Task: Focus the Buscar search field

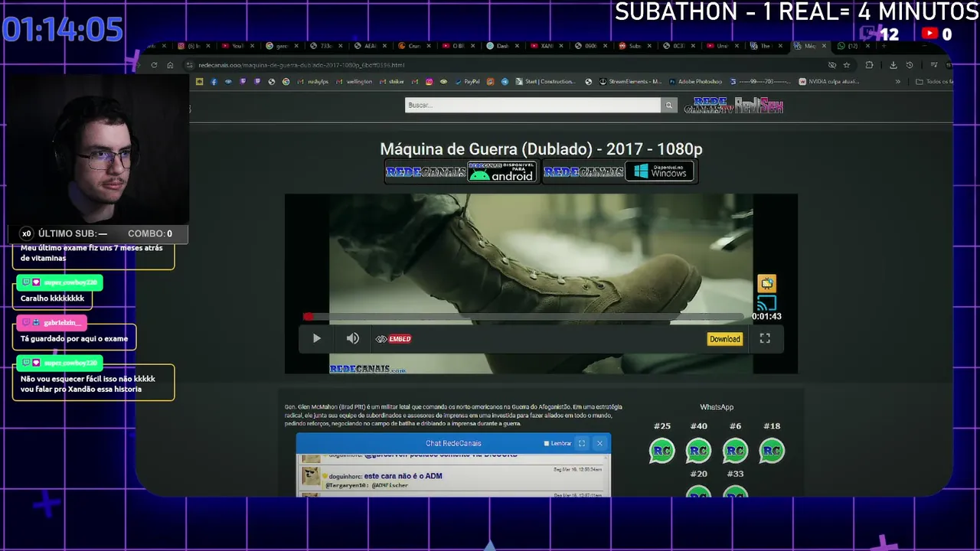Action: 532,105
